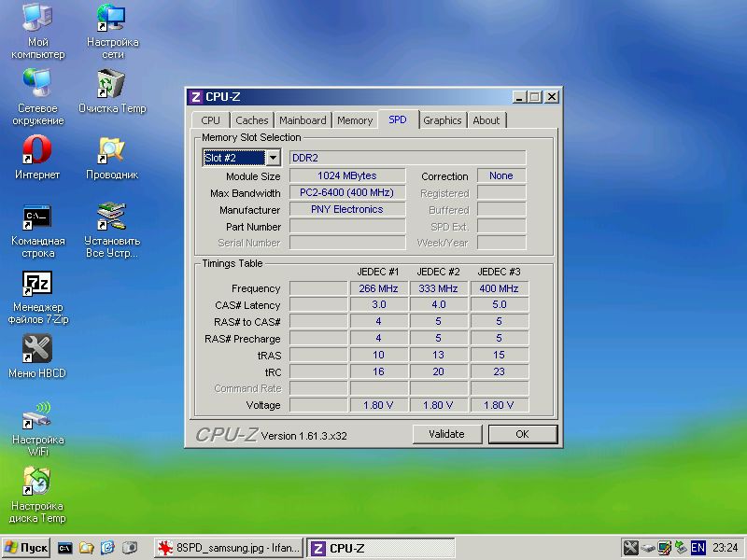Click the JEDEC #1 Voltage 1.80 V cell
The image size is (747, 560).
tap(379, 405)
